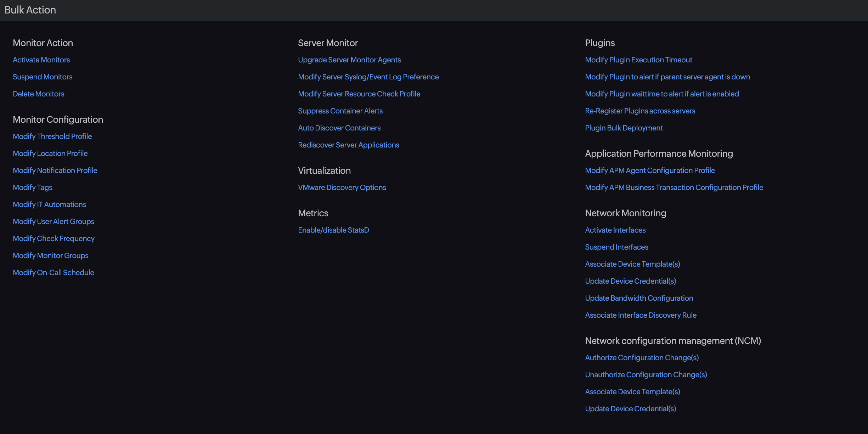Screen dimensions: 868x434
Task: Click Enable/disable StatsD link
Action: 333,230
